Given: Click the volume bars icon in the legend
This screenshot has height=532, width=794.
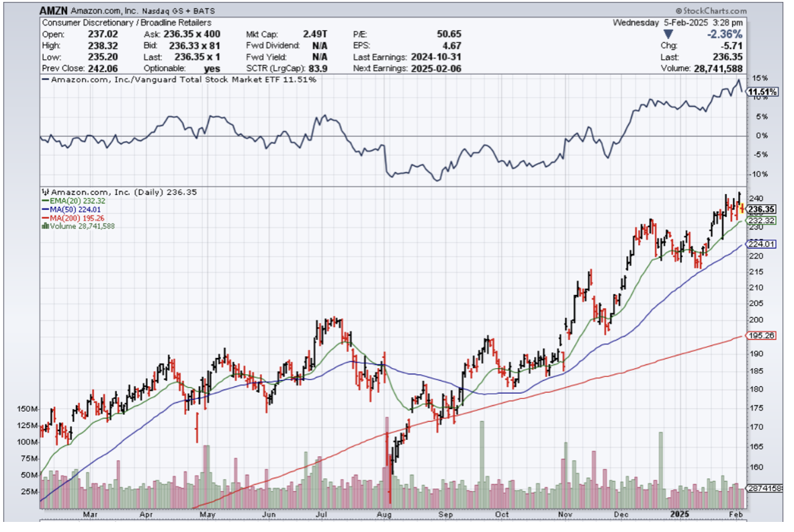Looking at the screenshot, I should (46, 226).
